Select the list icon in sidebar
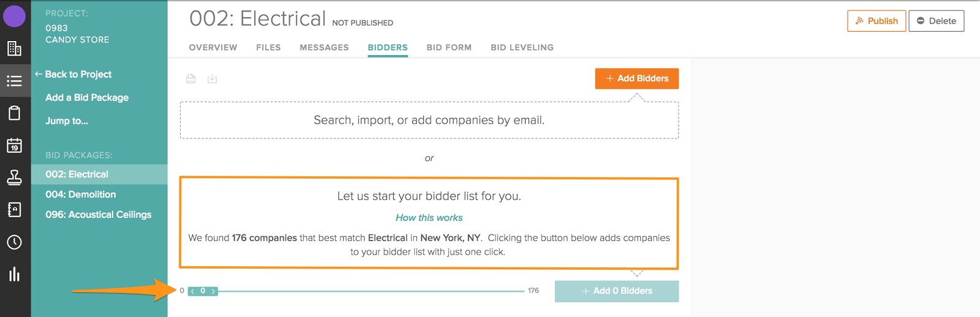This screenshot has height=317, width=980. tap(14, 81)
